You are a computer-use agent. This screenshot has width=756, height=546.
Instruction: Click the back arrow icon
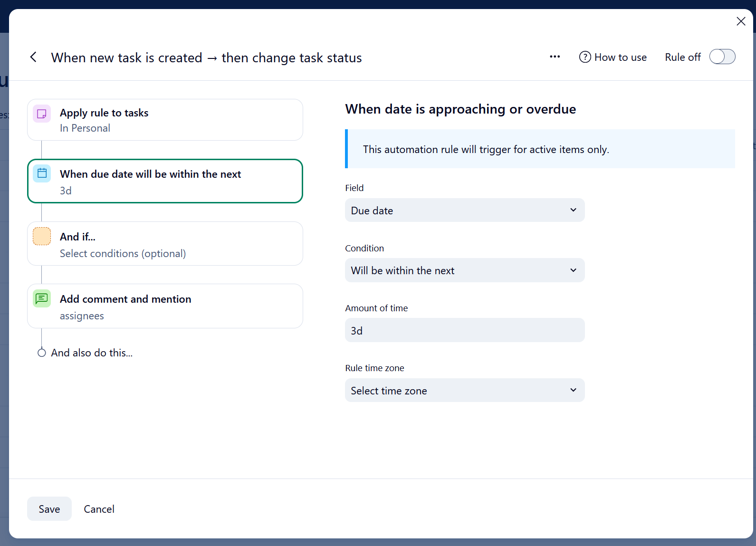(33, 57)
